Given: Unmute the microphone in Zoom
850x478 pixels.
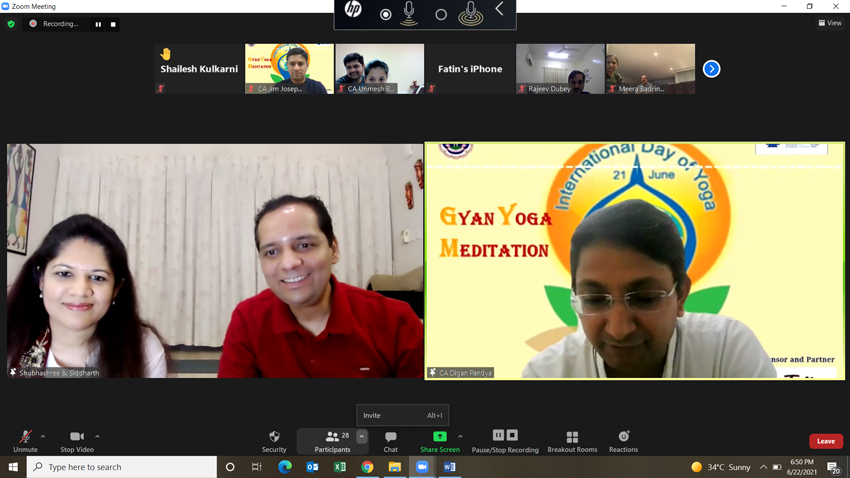Looking at the screenshot, I should 25,440.
